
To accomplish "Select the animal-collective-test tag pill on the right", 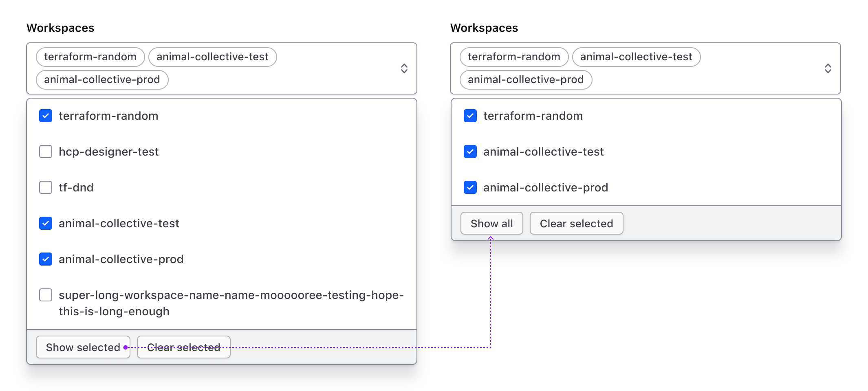I will point(636,57).
